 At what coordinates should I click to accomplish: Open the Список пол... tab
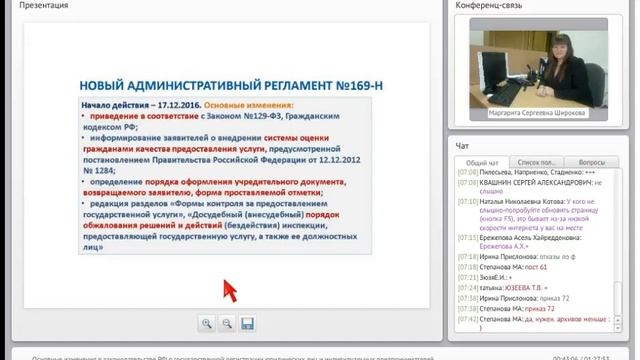pos(537,162)
